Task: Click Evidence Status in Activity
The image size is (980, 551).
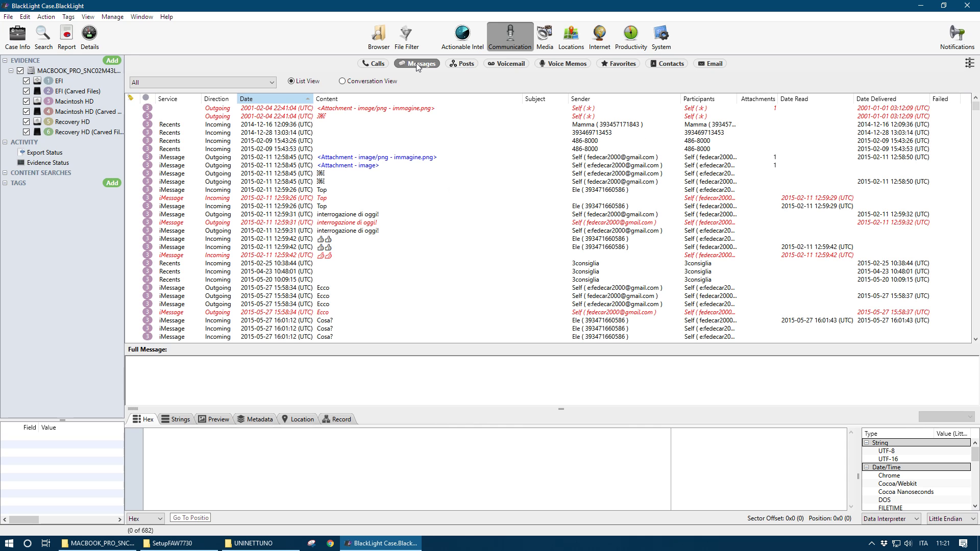Action: coord(47,163)
